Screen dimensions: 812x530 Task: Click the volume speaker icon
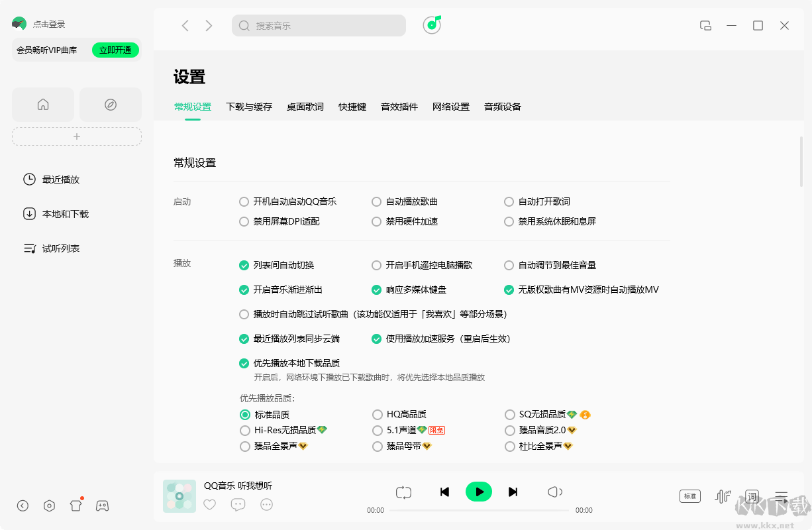click(x=555, y=492)
